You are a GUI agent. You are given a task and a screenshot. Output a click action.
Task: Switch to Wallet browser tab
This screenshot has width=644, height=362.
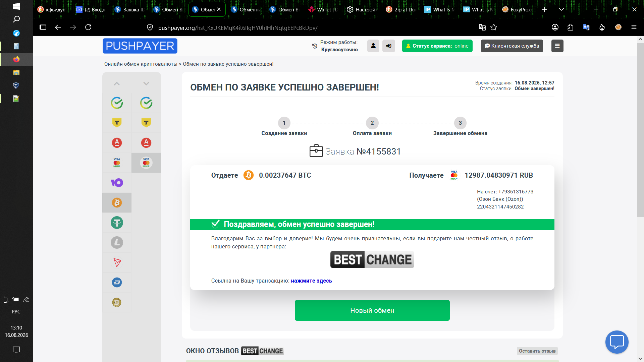323,9
